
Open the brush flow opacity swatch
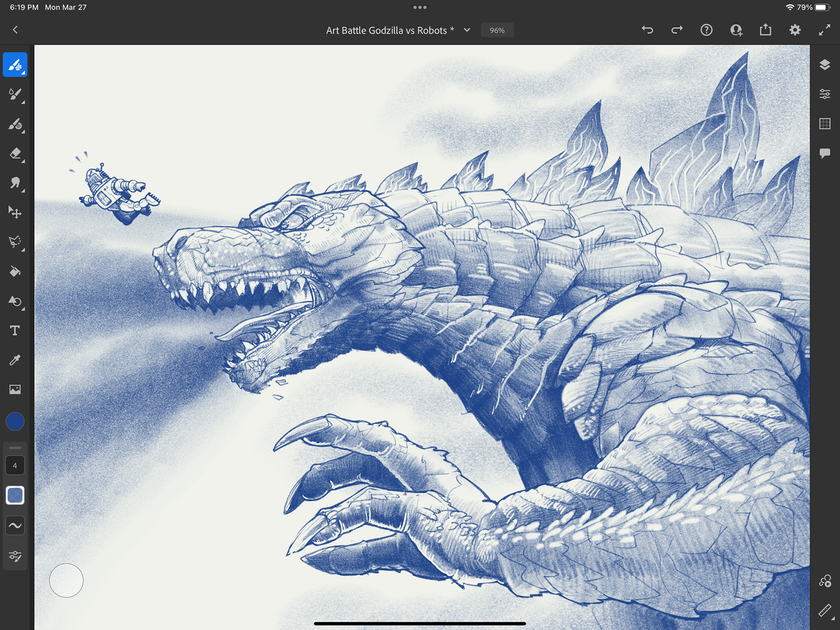[x=15, y=495]
